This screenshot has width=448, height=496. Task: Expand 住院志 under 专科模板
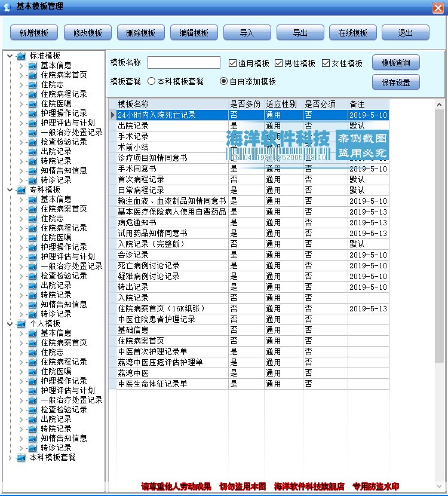tap(21, 219)
